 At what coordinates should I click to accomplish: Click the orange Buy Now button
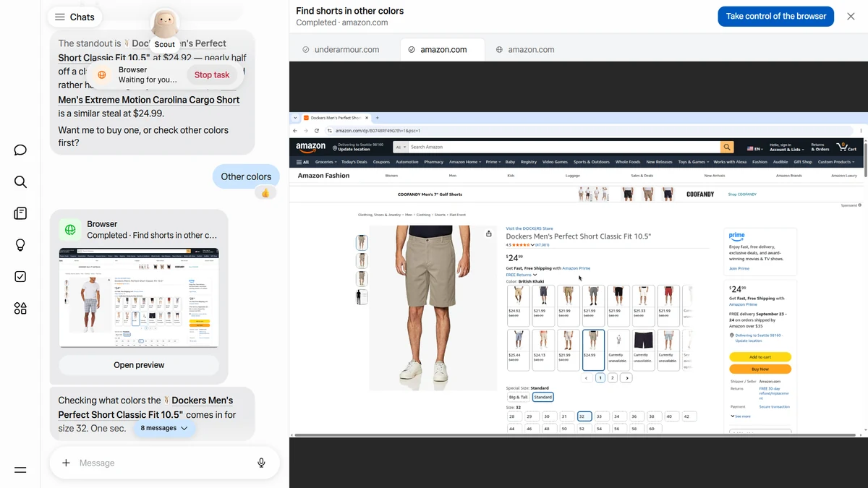[x=760, y=369]
